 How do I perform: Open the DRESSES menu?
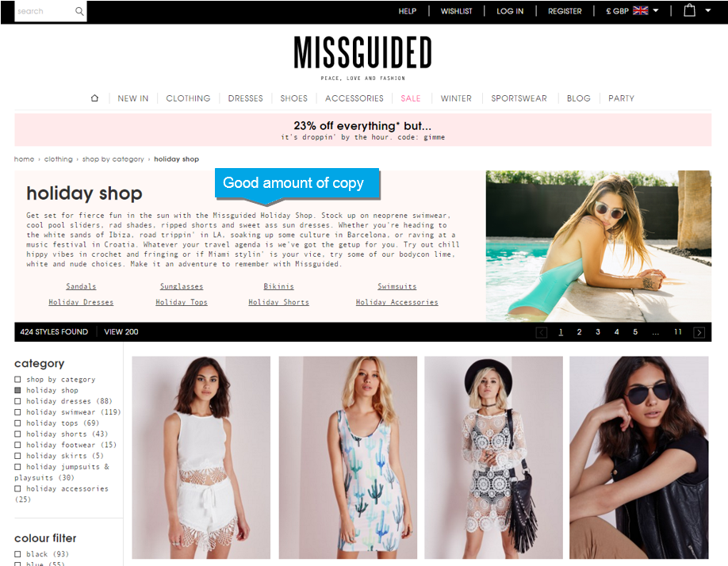(245, 98)
